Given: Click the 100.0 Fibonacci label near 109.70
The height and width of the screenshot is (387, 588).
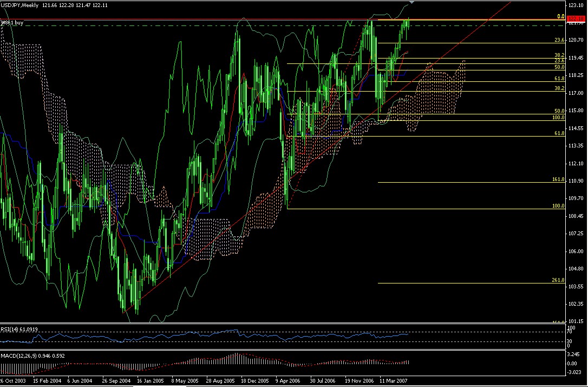Looking at the screenshot, I should click(x=558, y=206).
